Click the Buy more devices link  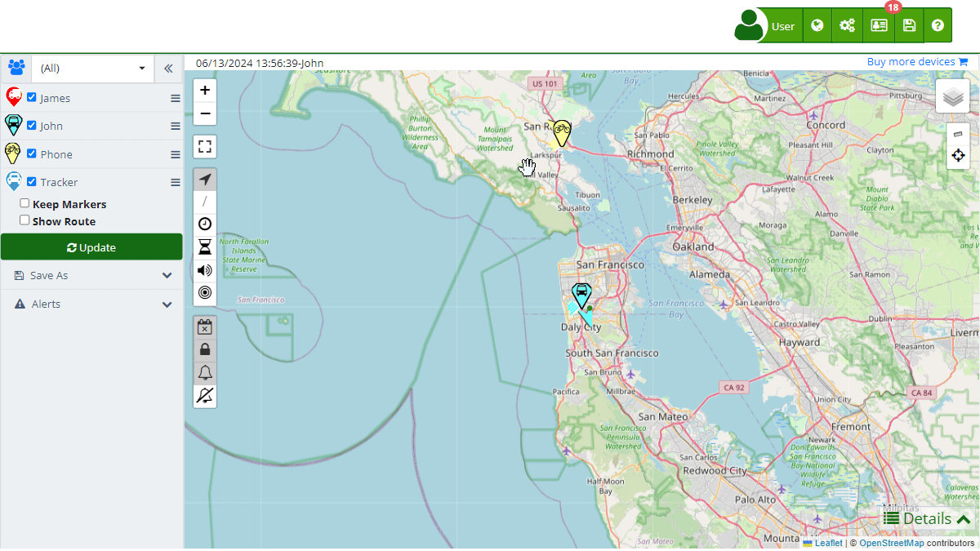[916, 62]
